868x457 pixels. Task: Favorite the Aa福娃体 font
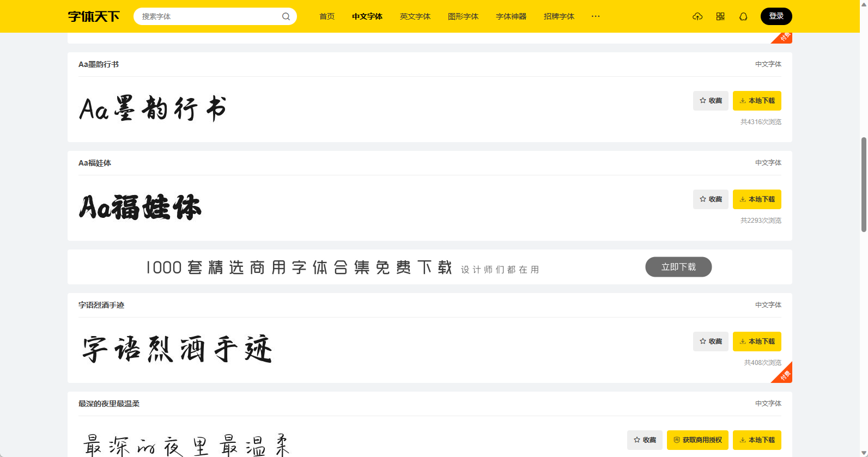point(711,199)
